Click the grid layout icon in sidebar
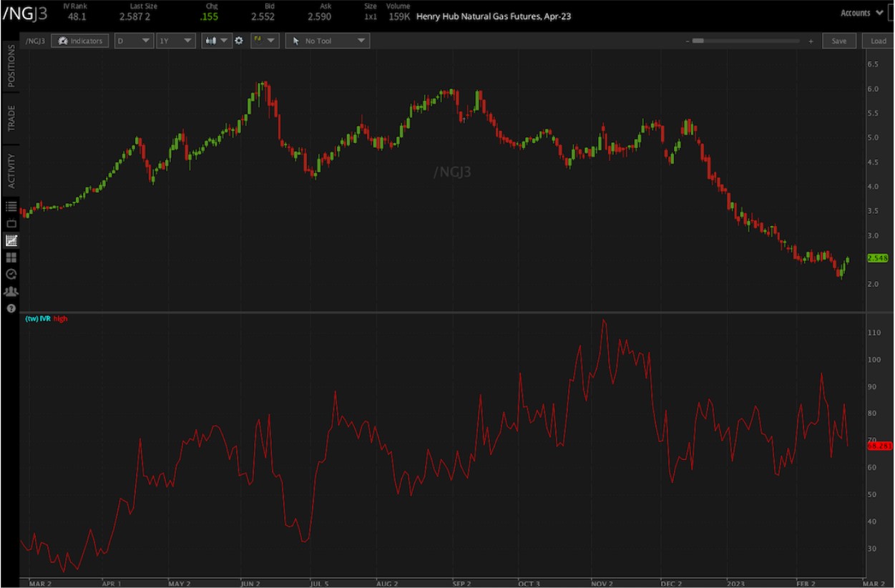This screenshot has height=588, width=895. tap(10, 257)
